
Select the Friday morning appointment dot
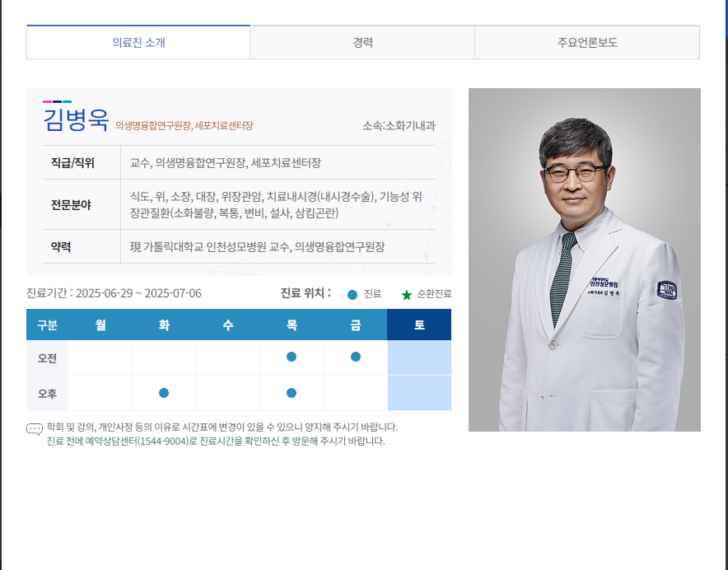point(356,357)
